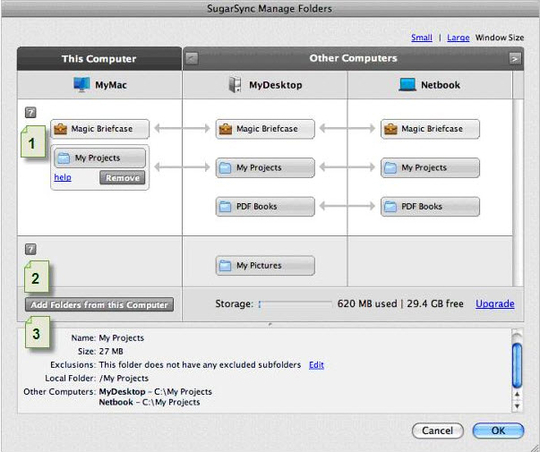
Task: Click the briefcase icon on MyMac Magic Briefcase
Action: pos(60,129)
